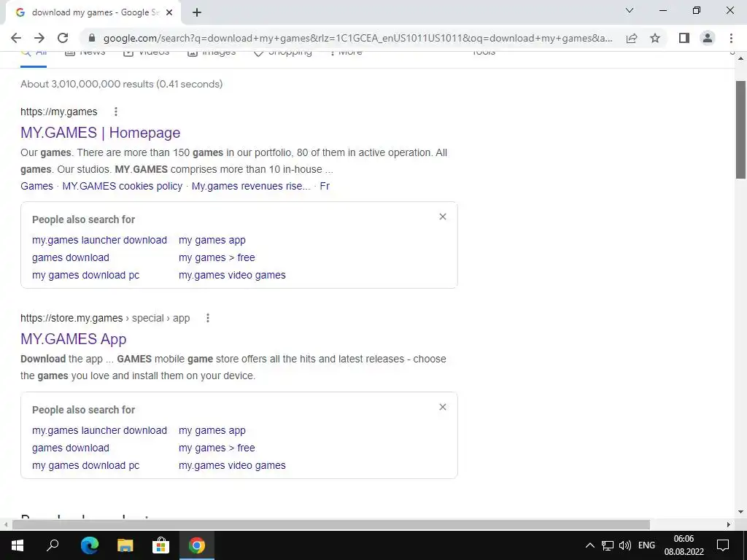Search 'games download' in first suggestion box

pyautogui.click(x=71, y=257)
